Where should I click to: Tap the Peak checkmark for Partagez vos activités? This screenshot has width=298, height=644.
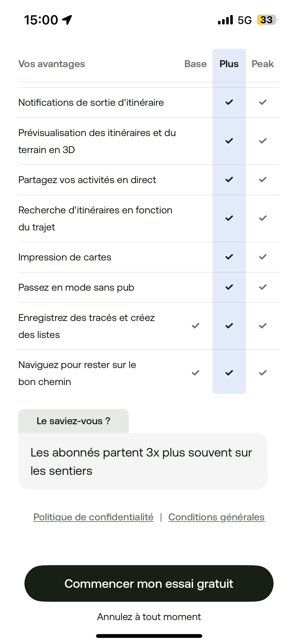(x=263, y=180)
